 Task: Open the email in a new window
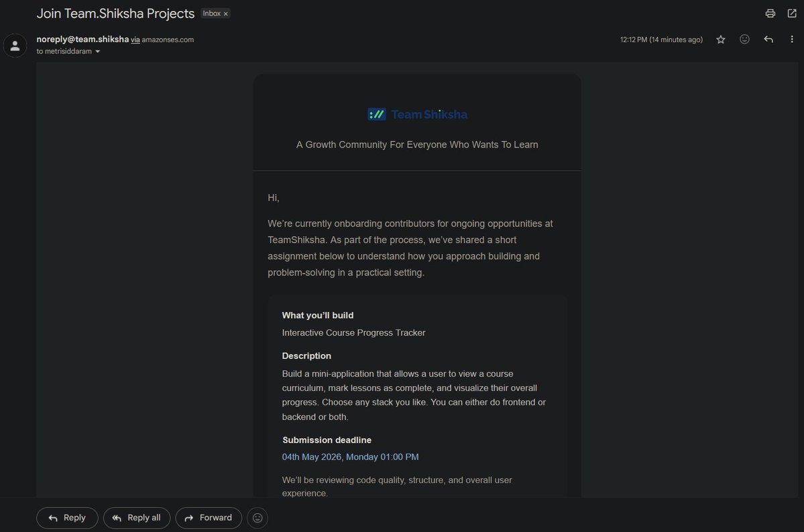792,13
